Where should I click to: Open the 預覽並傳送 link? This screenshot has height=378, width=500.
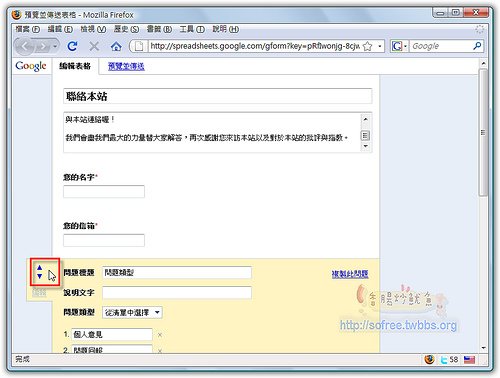pos(126,66)
